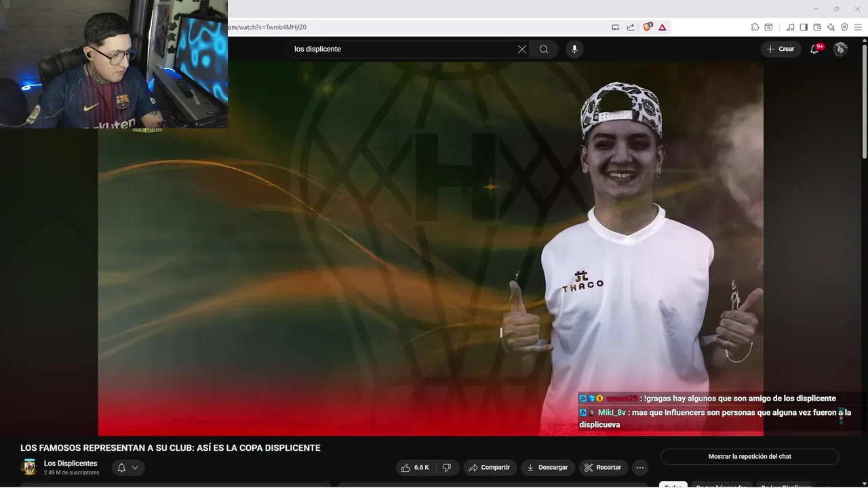Click Miki_8v username in chat overlay
This screenshot has height=488, width=868.
point(612,412)
